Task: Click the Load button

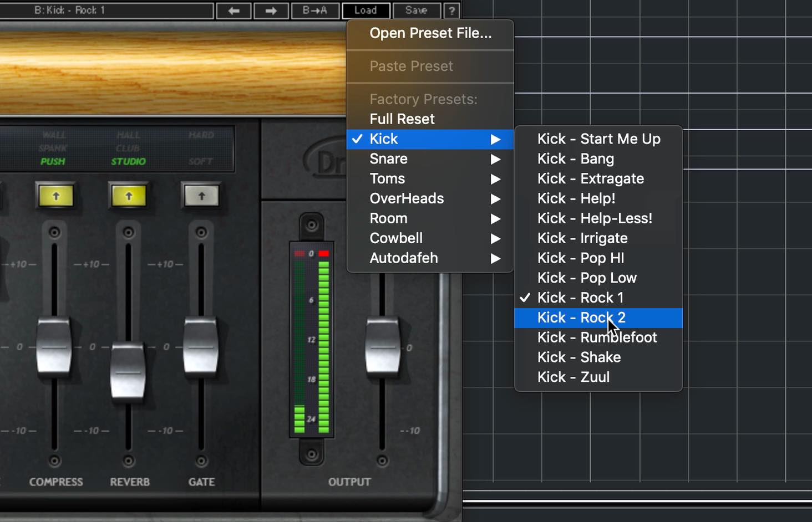Action: coord(366,11)
